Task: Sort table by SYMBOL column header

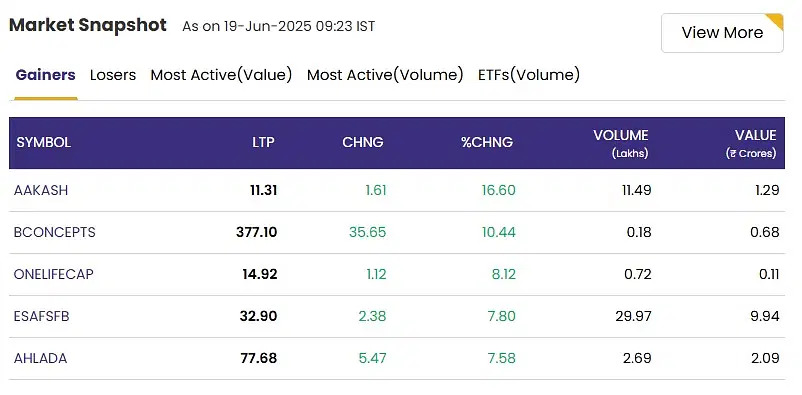Action: pyautogui.click(x=43, y=142)
